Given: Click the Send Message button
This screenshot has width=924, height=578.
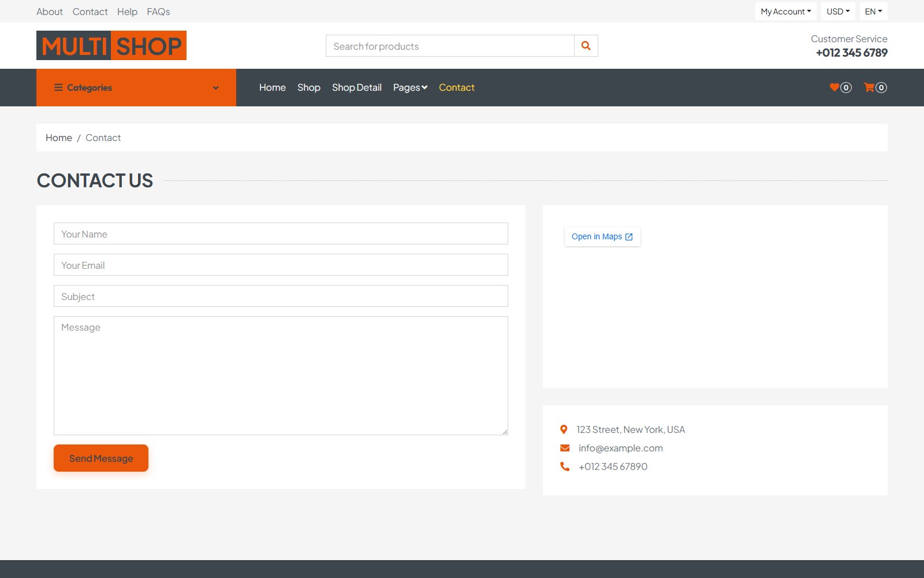Looking at the screenshot, I should 101,458.
